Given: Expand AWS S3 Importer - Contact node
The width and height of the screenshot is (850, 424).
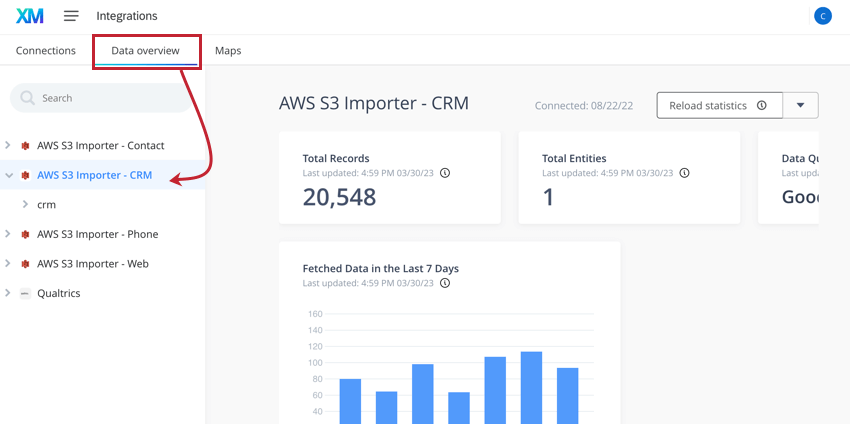Looking at the screenshot, I should pyautogui.click(x=8, y=145).
